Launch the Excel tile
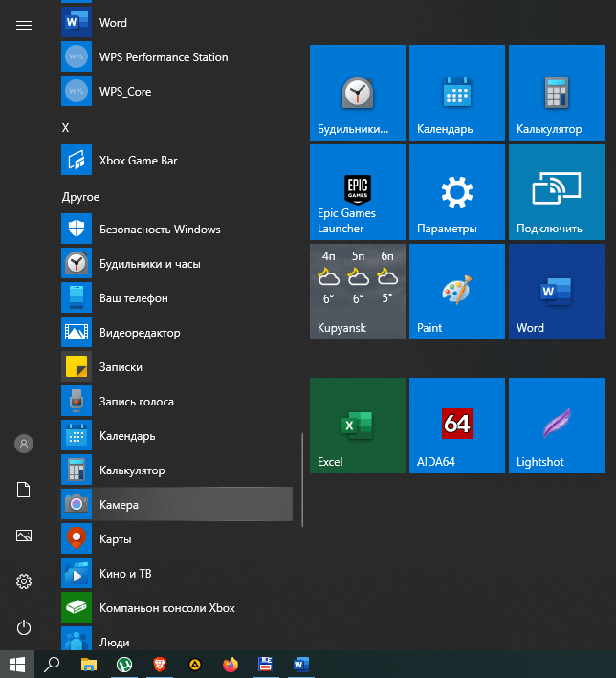Screen dimensions: 616x678 coord(358,426)
